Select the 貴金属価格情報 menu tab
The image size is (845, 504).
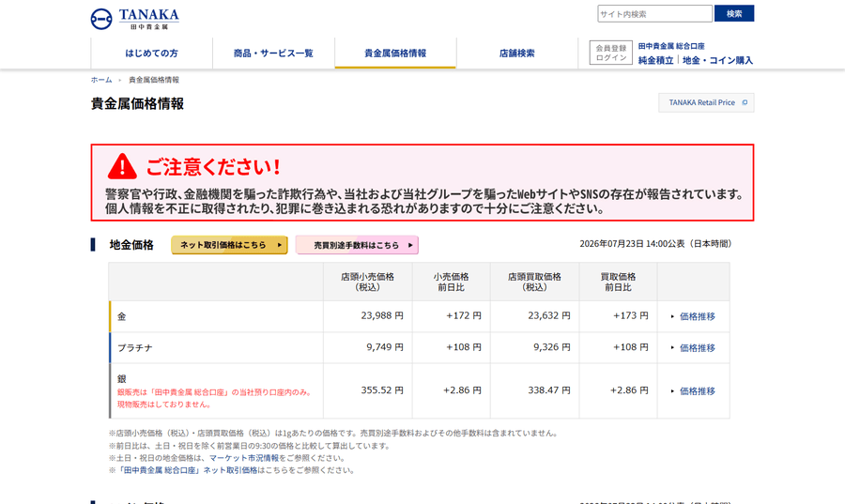(x=395, y=53)
